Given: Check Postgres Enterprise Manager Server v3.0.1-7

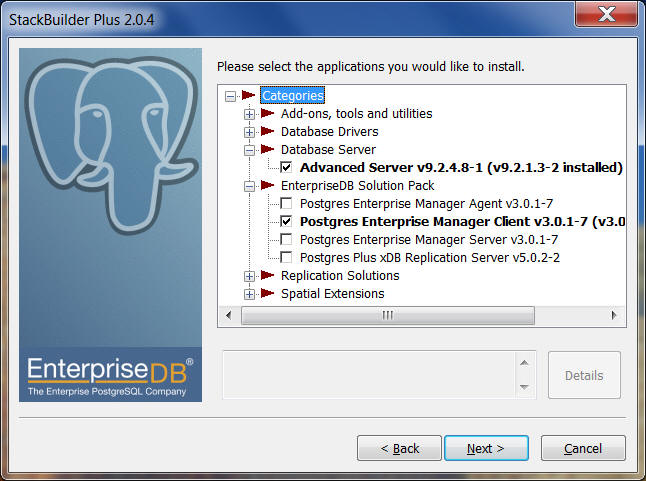Looking at the screenshot, I should 286,239.
